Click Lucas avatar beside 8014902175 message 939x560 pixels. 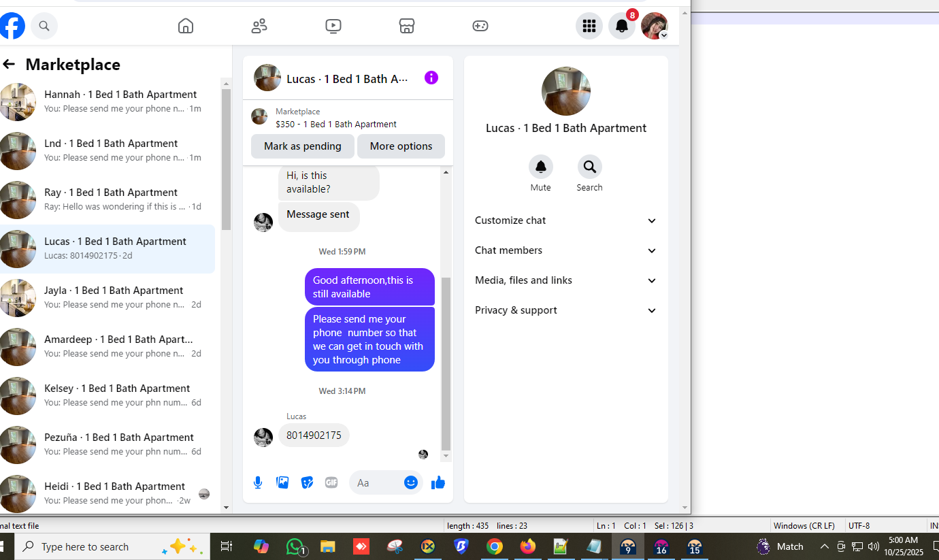263,438
